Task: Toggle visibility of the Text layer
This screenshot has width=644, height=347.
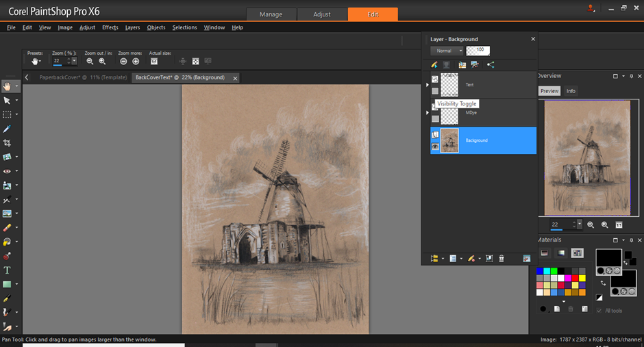Action: tap(435, 91)
